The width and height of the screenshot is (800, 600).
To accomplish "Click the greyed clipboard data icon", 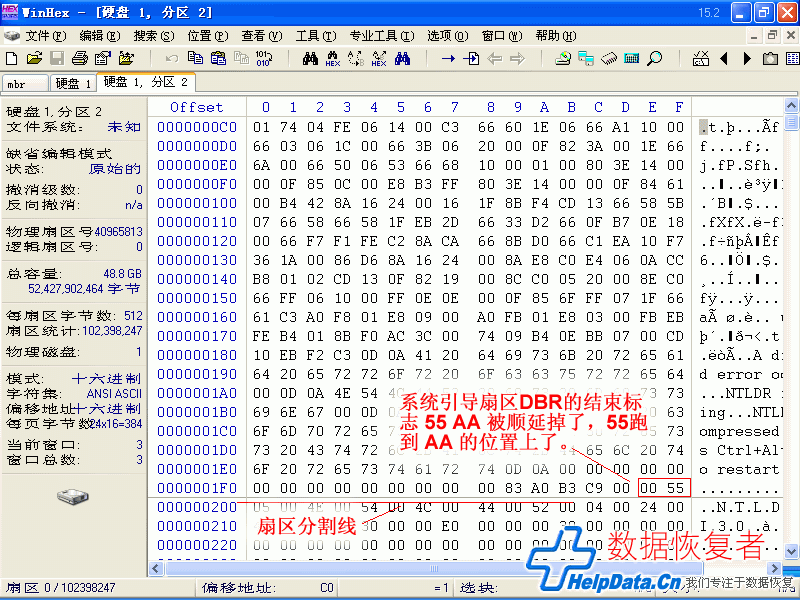I will [241, 59].
